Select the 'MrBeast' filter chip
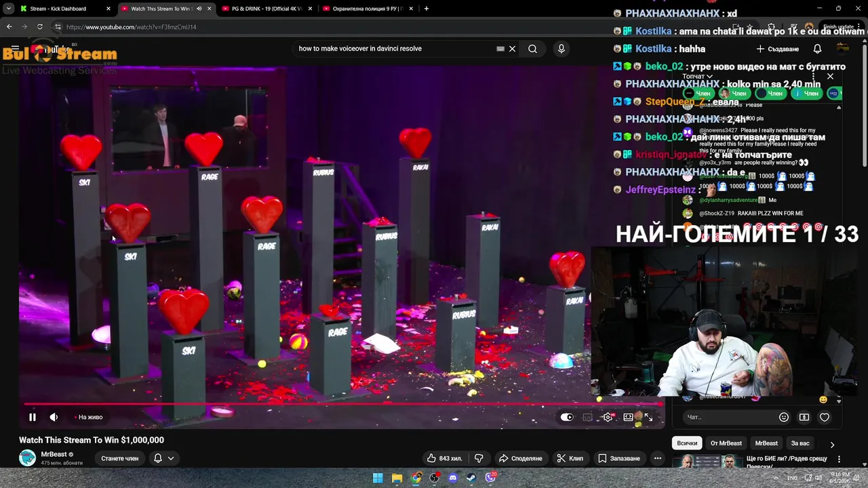The height and width of the screenshot is (488, 868). 766,443
